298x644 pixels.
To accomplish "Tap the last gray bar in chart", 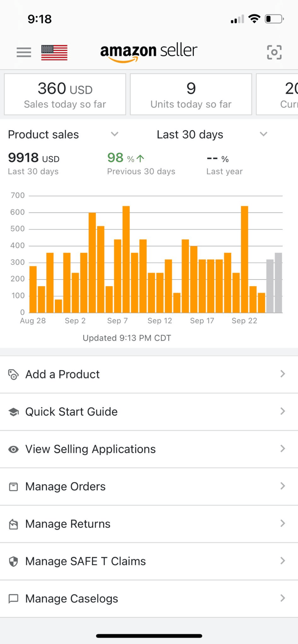I will [278, 282].
